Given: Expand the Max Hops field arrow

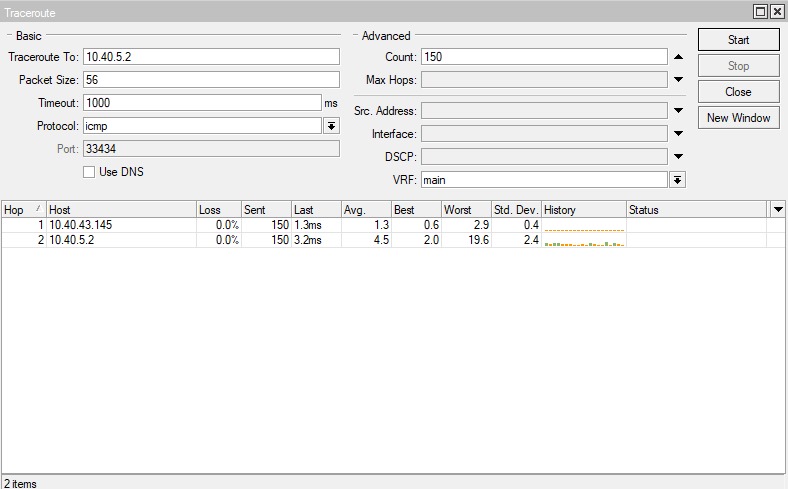Looking at the screenshot, I should (x=678, y=80).
